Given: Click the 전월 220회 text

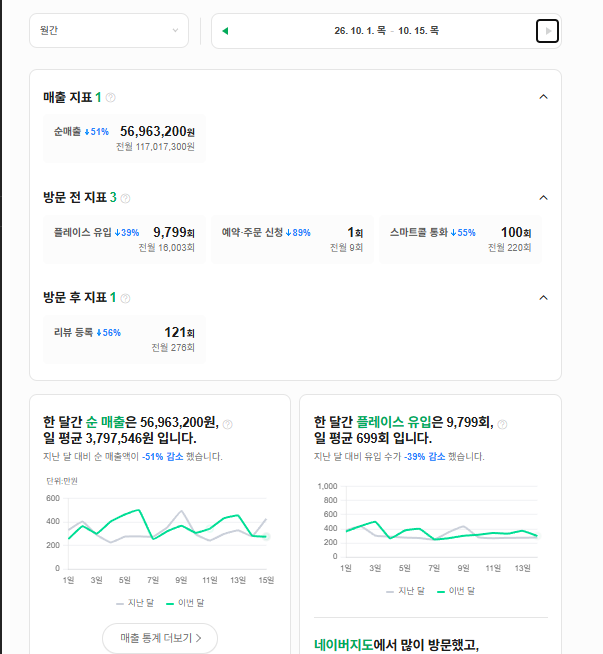Looking at the screenshot, I should (510, 248).
